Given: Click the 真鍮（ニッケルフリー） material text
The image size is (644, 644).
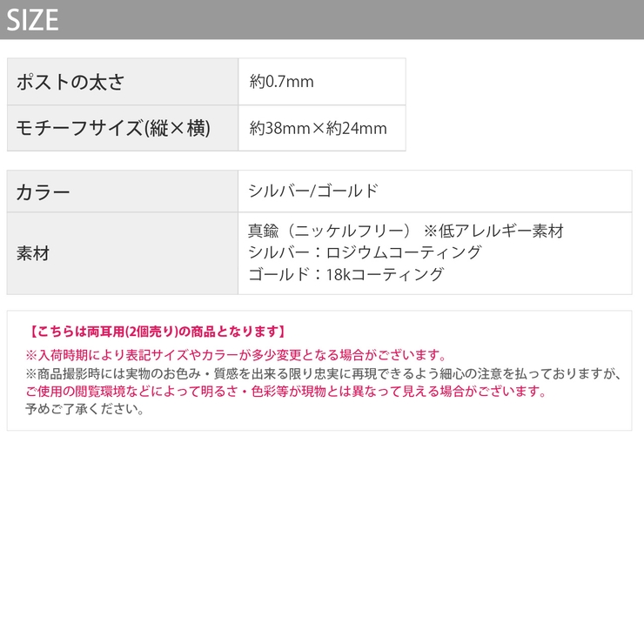Looking at the screenshot, I should click(x=329, y=231).
